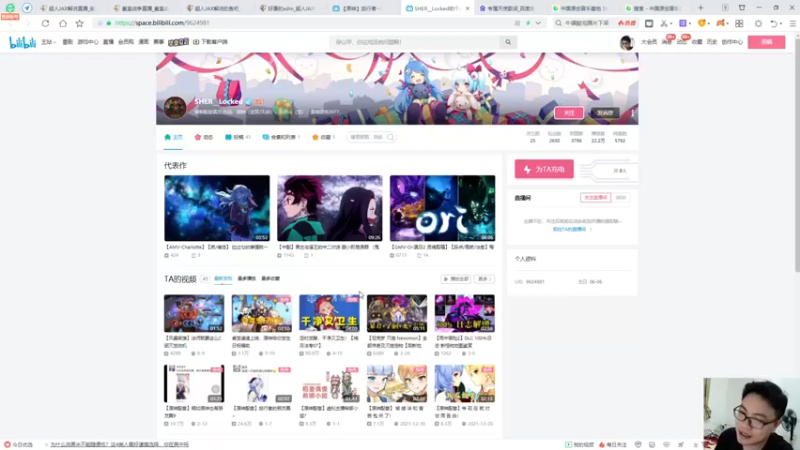Viewport: 800px width, 450px height.
Task: Open the 收藏 tab of the user space
Action: (323, 137)
